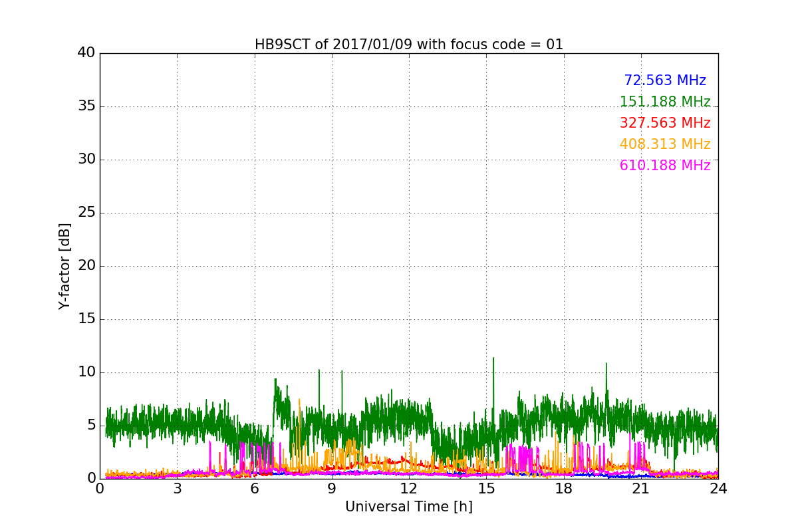This screenshot has height=532, width=798.
Task: Click the x-axis tick label 3
Action: click(x=177, y=489)
